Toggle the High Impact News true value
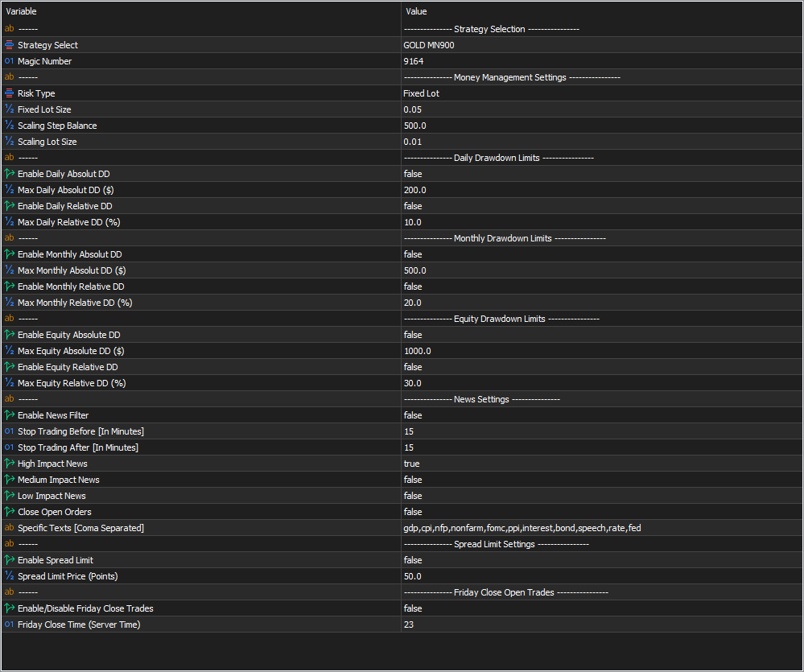 coord(411,464)
